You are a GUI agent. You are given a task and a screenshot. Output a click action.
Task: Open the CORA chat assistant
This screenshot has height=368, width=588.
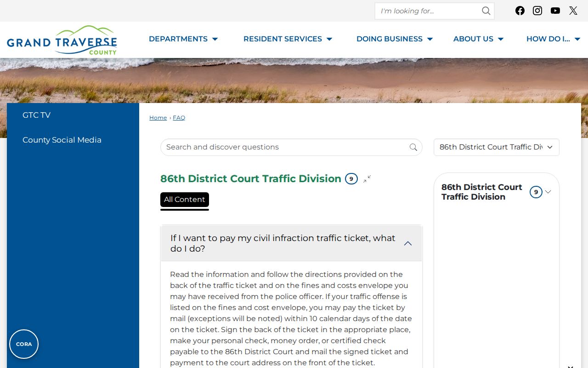point(24,344)
